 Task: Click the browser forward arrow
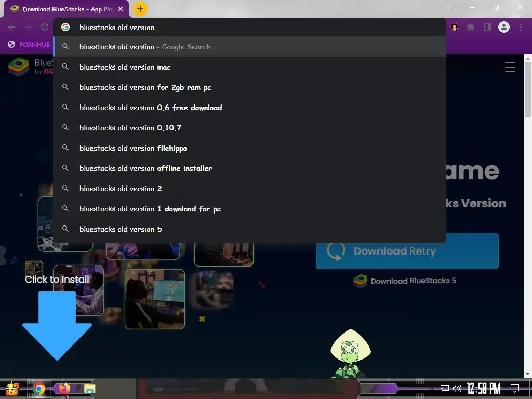[28, 27]
